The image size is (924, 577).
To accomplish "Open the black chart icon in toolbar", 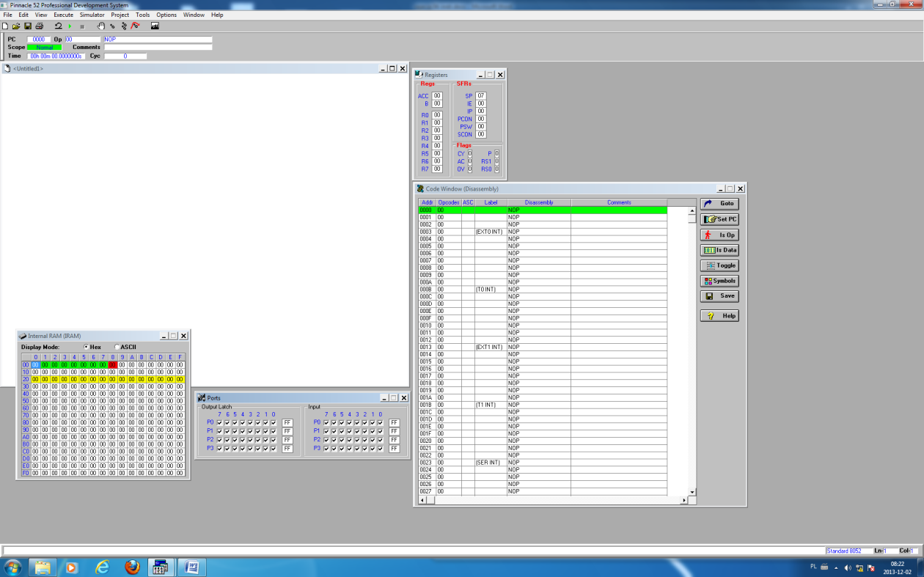I will pyautogui.click(x=155, y=26).
